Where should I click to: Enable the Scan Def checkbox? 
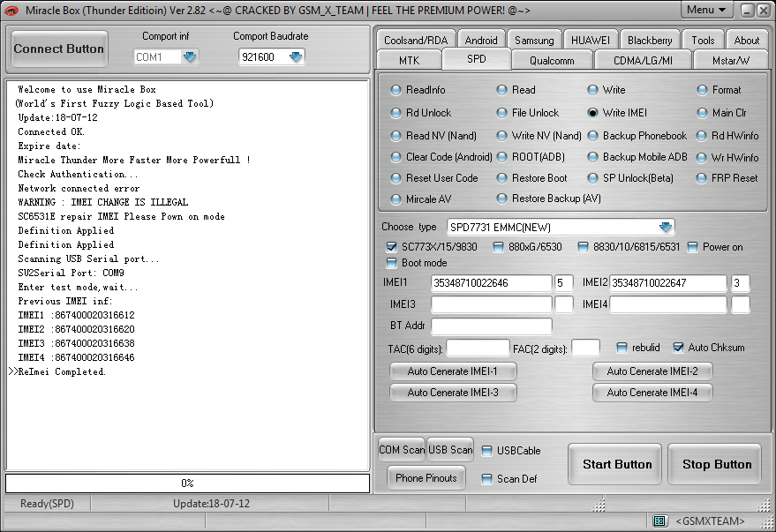pos(487,478)
